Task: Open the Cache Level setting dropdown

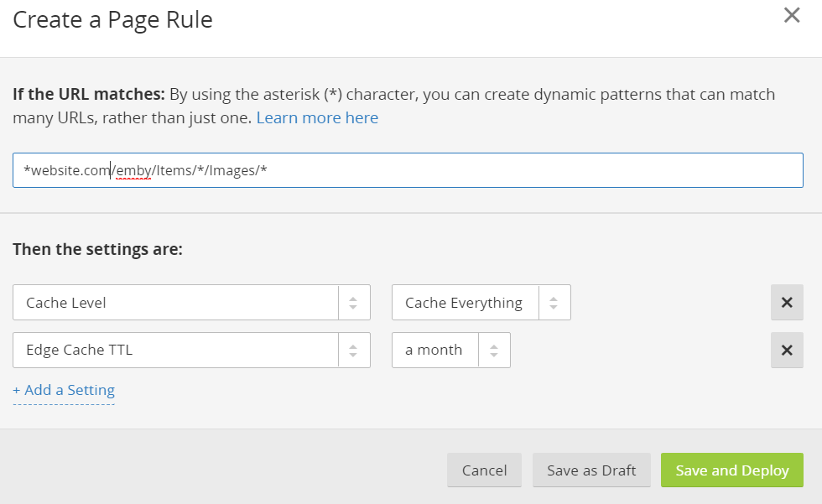Action: [x=176, y=303]
